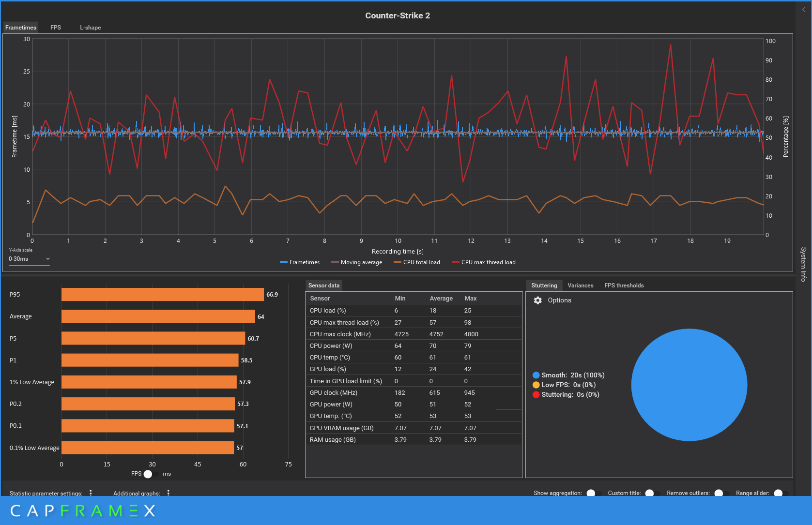Image resolution: width=812 pixels, height=525 pixels.
Task: Select the CPU max clock (MHz) row
Action: click(x=414, y=334)
